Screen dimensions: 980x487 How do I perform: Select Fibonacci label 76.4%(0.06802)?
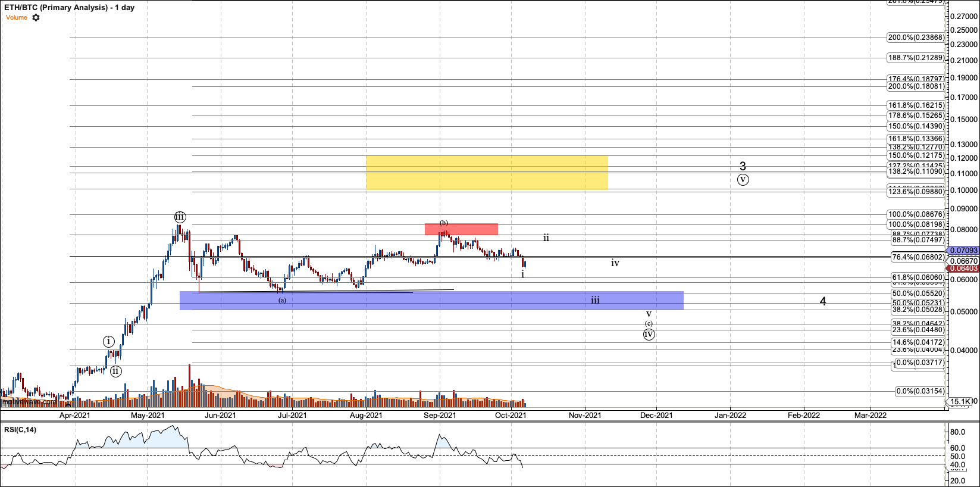click(918, 257)
